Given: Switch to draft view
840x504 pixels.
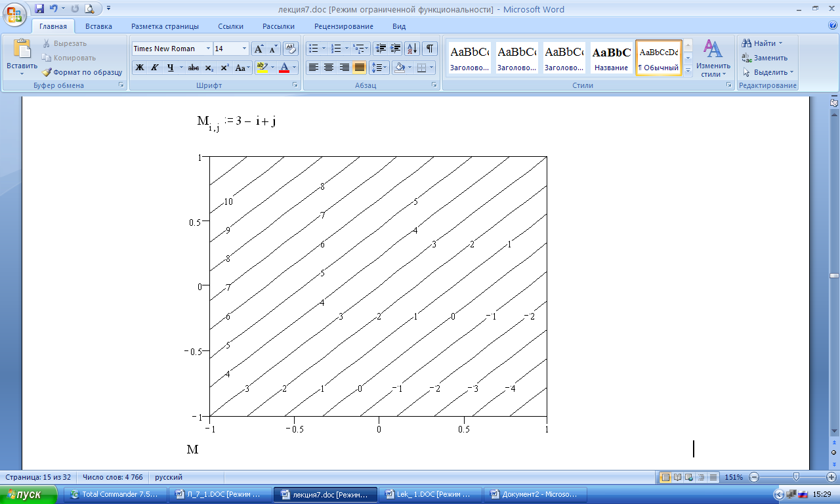Looking at the screenshot, I should [713, 477].
